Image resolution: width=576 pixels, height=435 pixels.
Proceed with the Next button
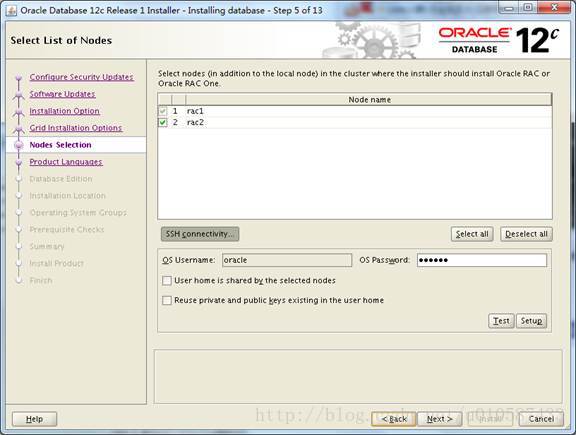(x=439, y=419)
